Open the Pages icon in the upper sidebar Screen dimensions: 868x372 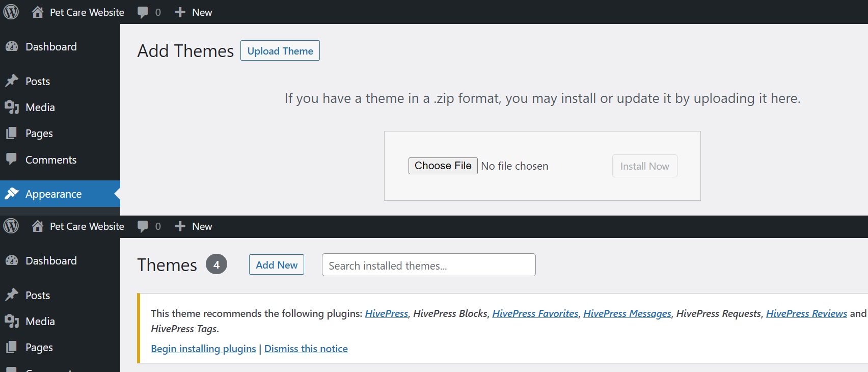(11, 133)
